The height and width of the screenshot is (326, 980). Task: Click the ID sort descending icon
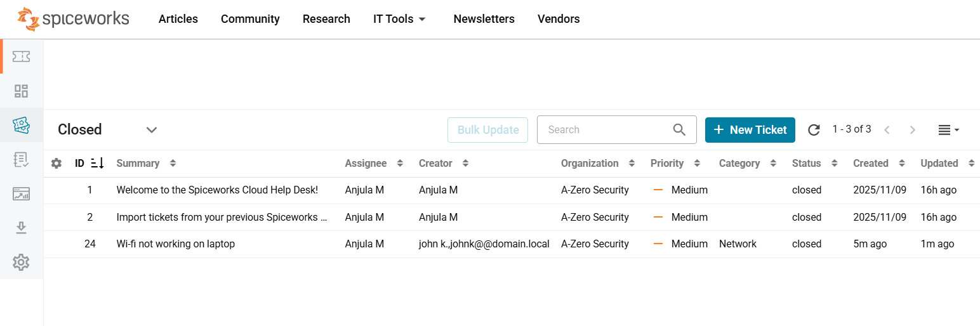click(x=97, y=164)
